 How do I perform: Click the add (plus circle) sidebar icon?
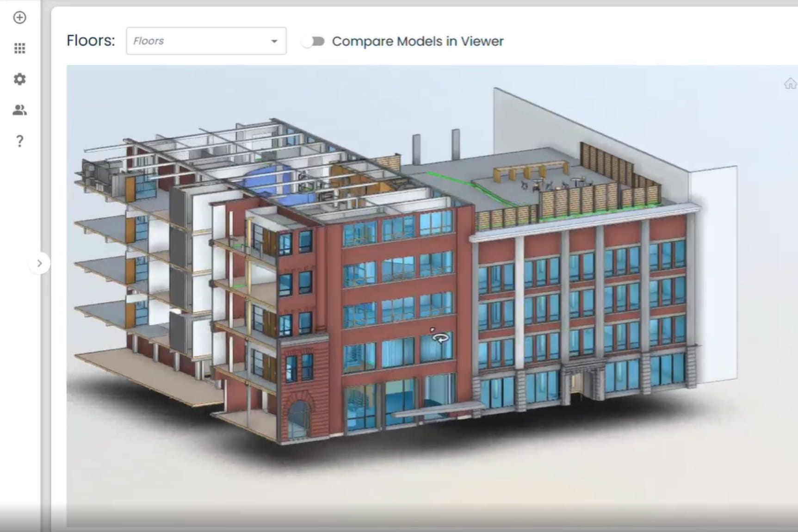pyautogui.click(x=19, y=18)
